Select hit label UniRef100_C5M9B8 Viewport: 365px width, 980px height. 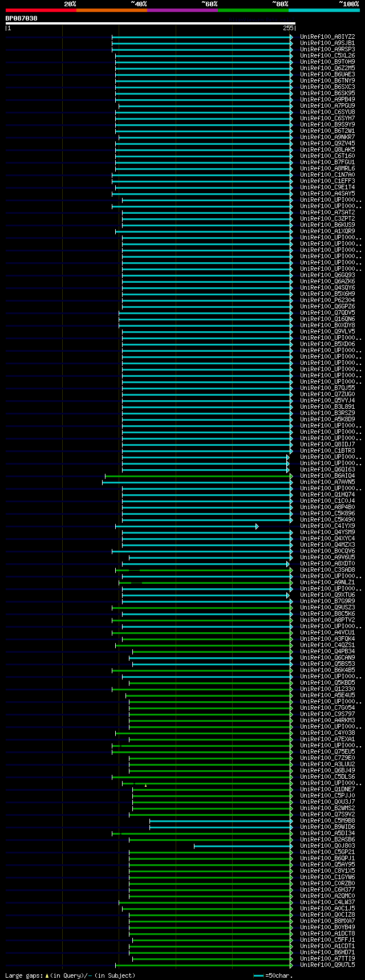point(327,821)
